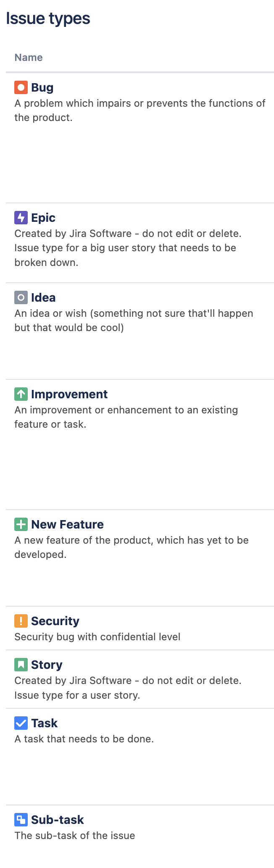This screenshot has width=274, height=868.
Task: Click the green New Feature plus icon
Action: tap(21, 524)
